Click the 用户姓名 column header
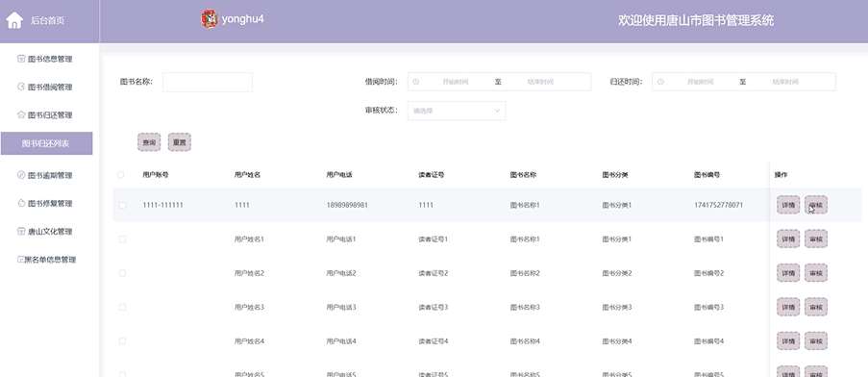 tap(247, 175)
